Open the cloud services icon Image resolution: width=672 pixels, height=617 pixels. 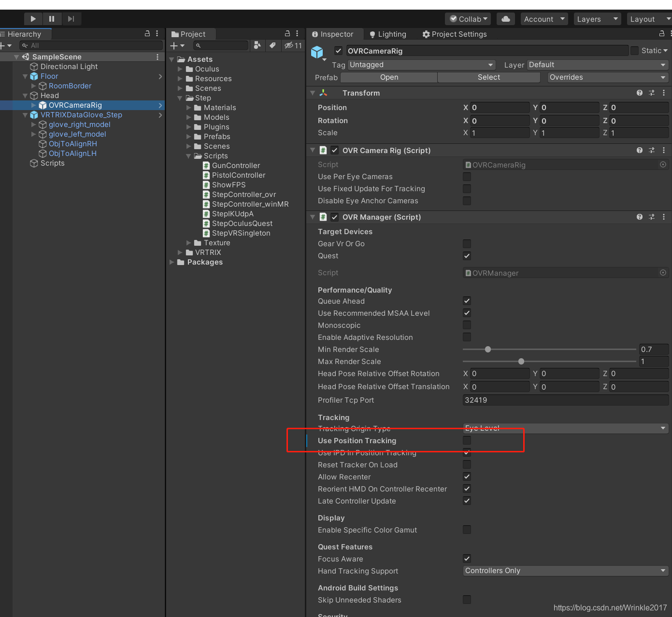pyautogui.click(x=505, y=19)
